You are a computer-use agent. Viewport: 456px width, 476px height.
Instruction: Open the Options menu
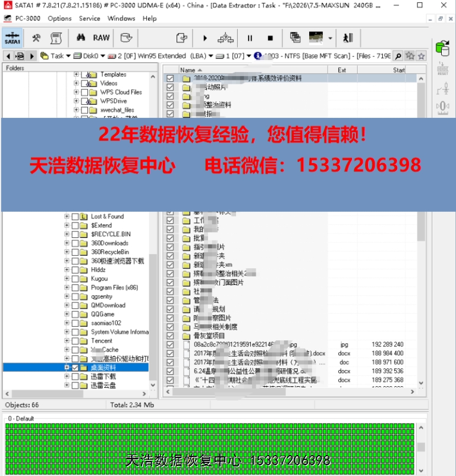click(59, 18)
